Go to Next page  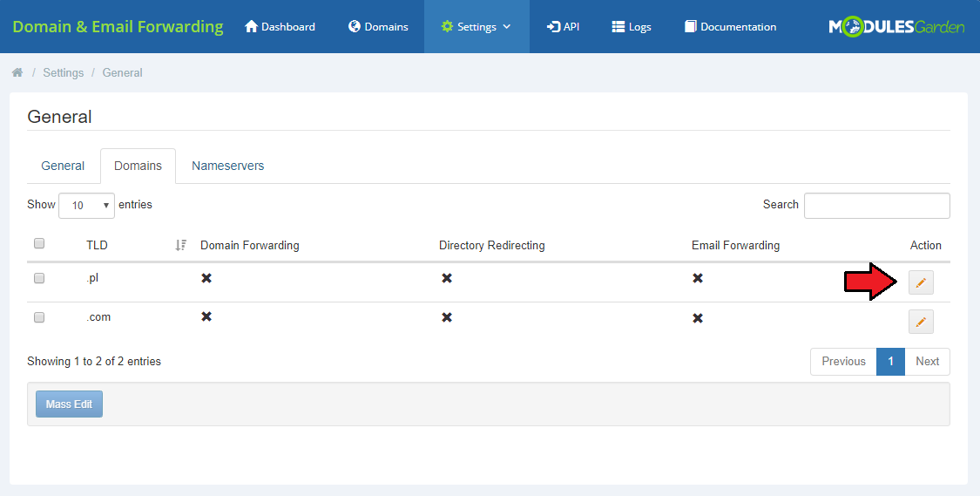click(x=927, y=362)
